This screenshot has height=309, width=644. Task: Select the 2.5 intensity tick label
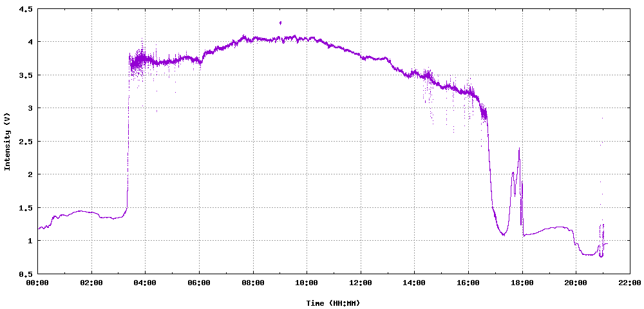pos(26,142)
